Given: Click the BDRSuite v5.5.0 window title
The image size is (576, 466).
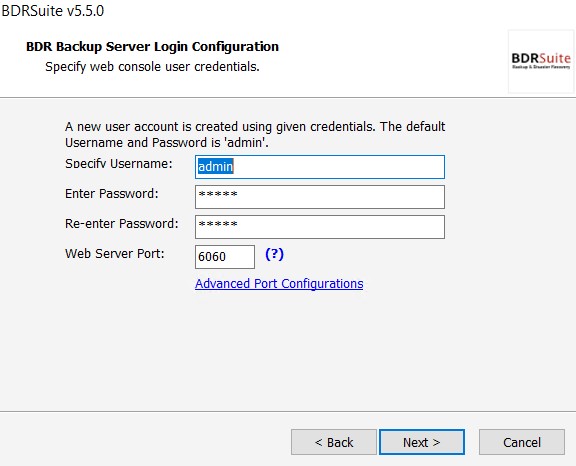Looking at the screenshot, I should 53,11.
